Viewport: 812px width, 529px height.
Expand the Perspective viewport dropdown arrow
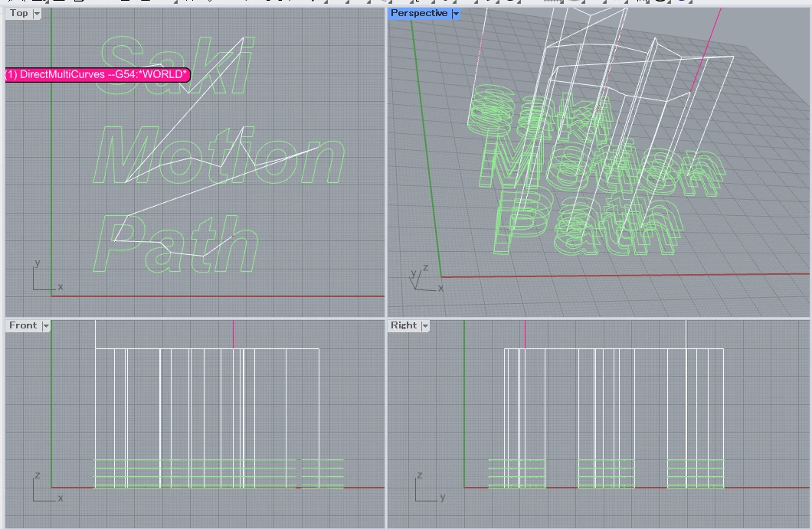click(456, 14)
